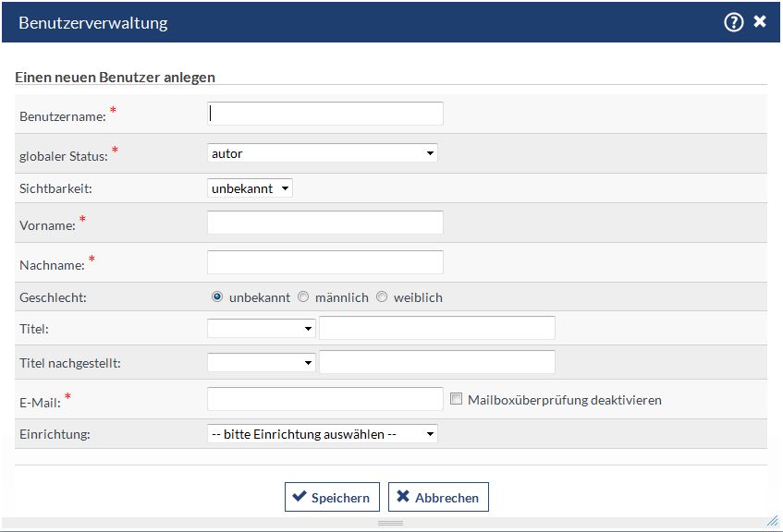The height and width of the screenshot is (532, 783).
Task: Open the Titel nachgestellt dropdown
Action: pos(262,363)
